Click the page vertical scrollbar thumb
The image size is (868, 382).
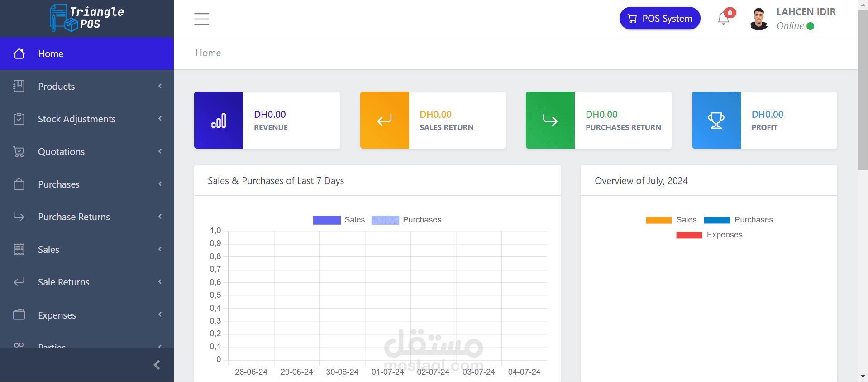[863, 91]
